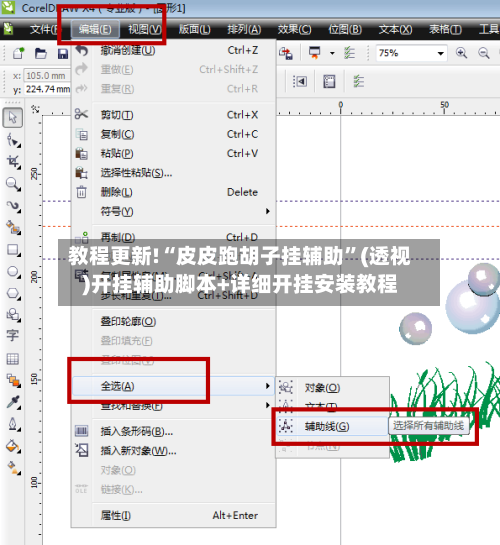Screen dimensions: 500x545
Task: Choose 撤消创建(U) from Edit menu
Action: [x=174, y=51]
